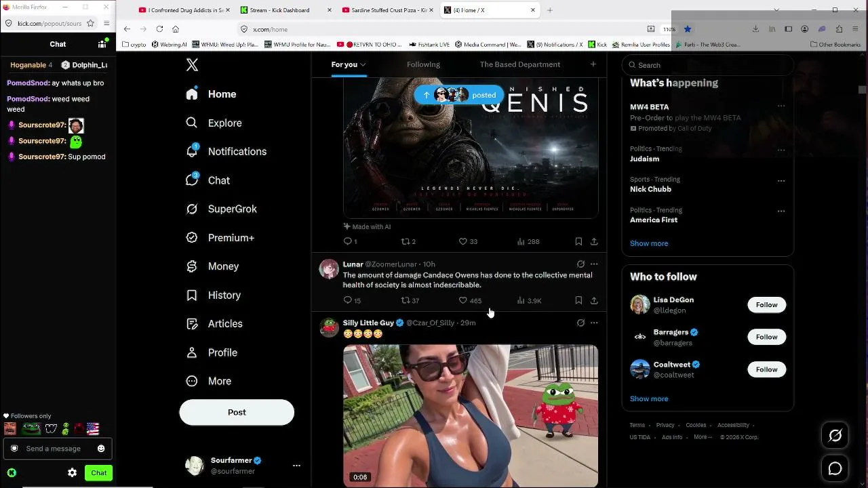Bookmark Lunar's Candace Owens post
868x488 pixels.
click(x=578, y=300)
